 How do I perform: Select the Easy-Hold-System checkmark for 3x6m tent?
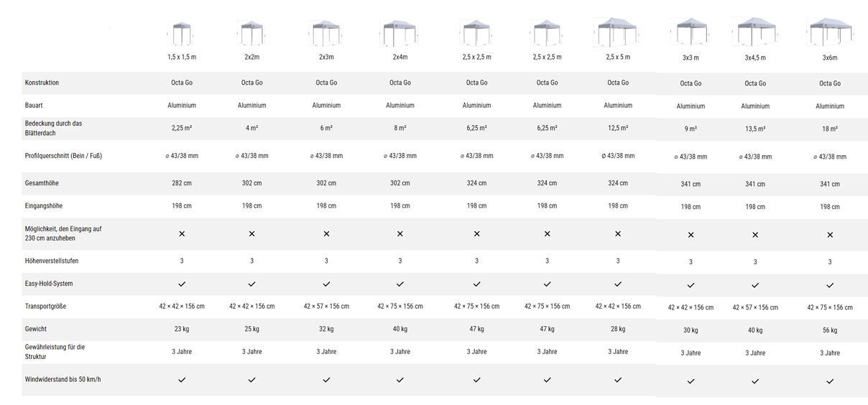(x=830, y=286)
